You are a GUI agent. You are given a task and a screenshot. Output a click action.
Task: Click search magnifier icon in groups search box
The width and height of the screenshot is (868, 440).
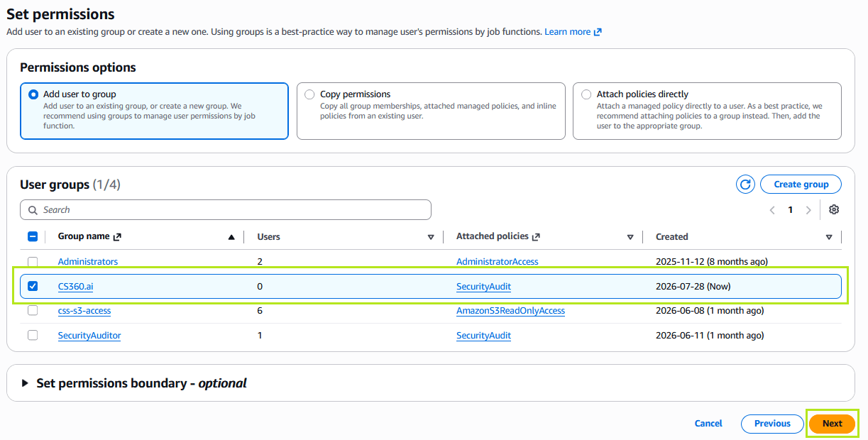click(x=33, y=210)
